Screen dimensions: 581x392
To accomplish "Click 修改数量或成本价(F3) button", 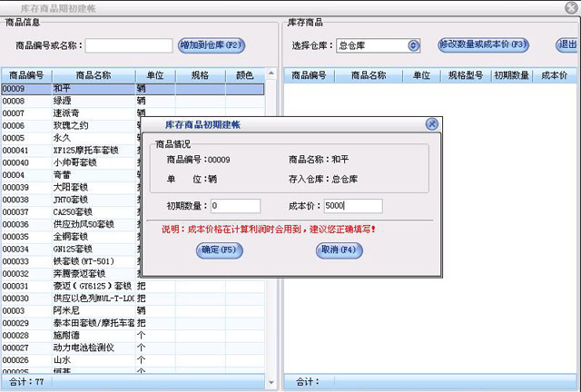I will pyautogui.click(x=482, y=44).
